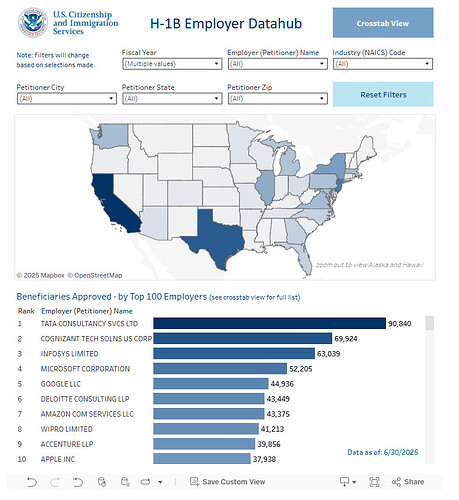
Task: Click the Employer (Petitioner) Name column header
Action: pyautogui.click(x=87, y=311)
